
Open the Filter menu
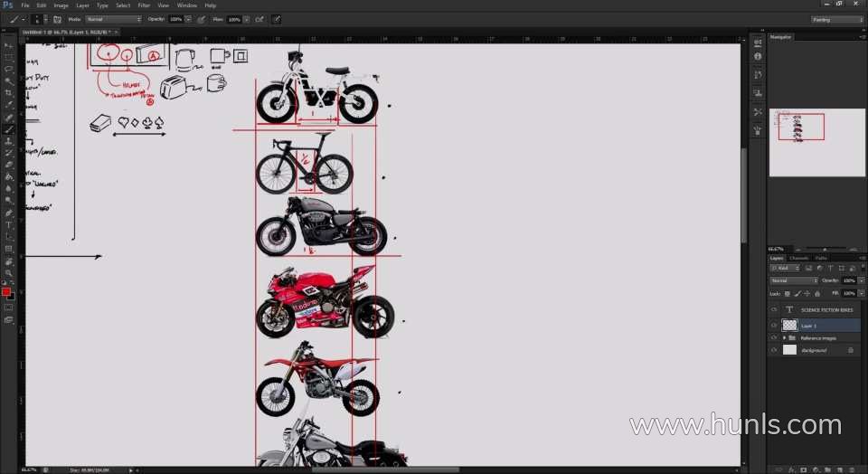[144, 5]
